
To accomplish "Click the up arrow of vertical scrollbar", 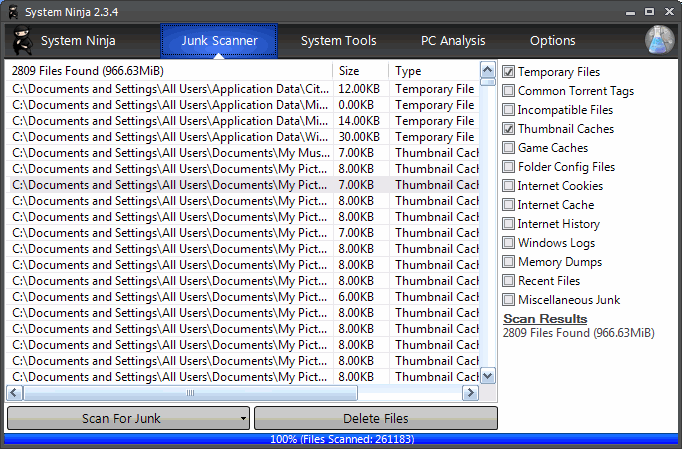I will (x=488, y=72).
